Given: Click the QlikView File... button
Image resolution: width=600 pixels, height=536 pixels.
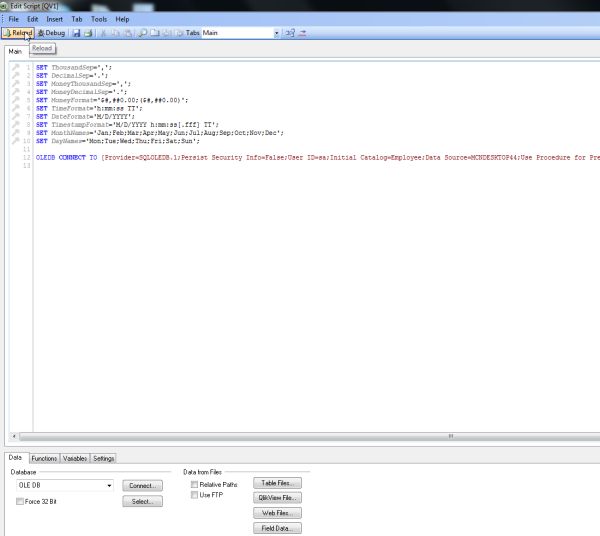Looking at the screenshot, I should (277, 498).
